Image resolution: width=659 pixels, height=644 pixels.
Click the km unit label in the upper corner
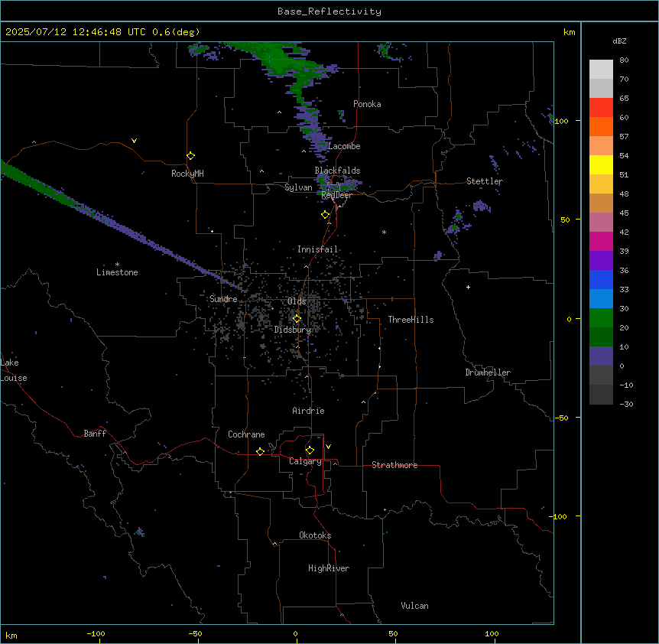[569, 32]
